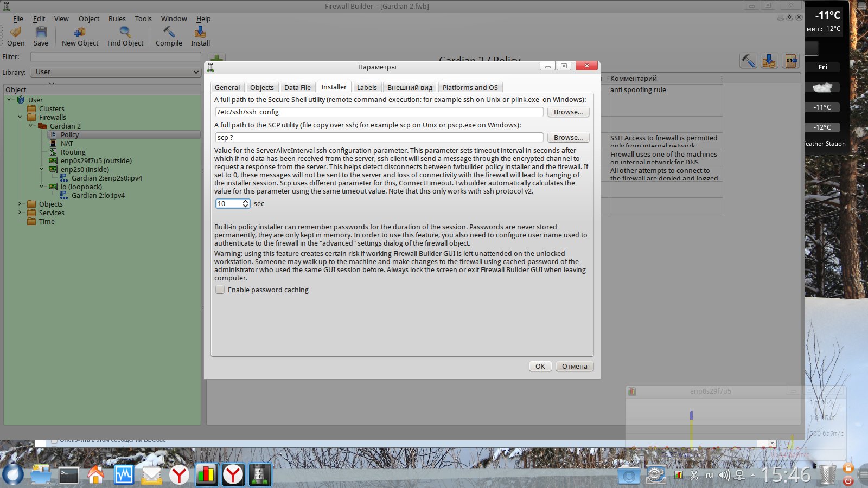This screenshot has height=488, width=868.
Task: Select the Time folder in object tree
Action: point(47,221)
